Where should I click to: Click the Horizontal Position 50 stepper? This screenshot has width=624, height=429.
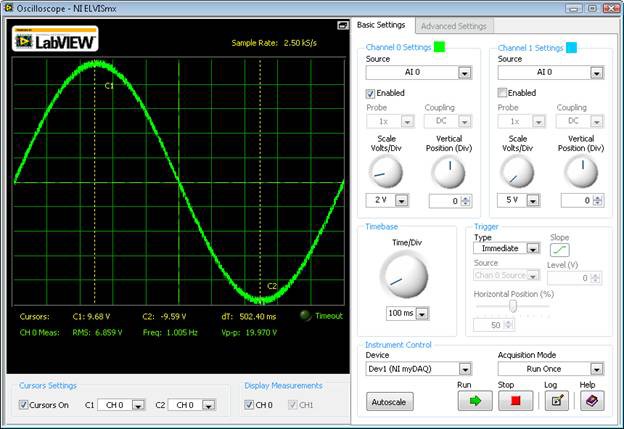coord(507,325)
